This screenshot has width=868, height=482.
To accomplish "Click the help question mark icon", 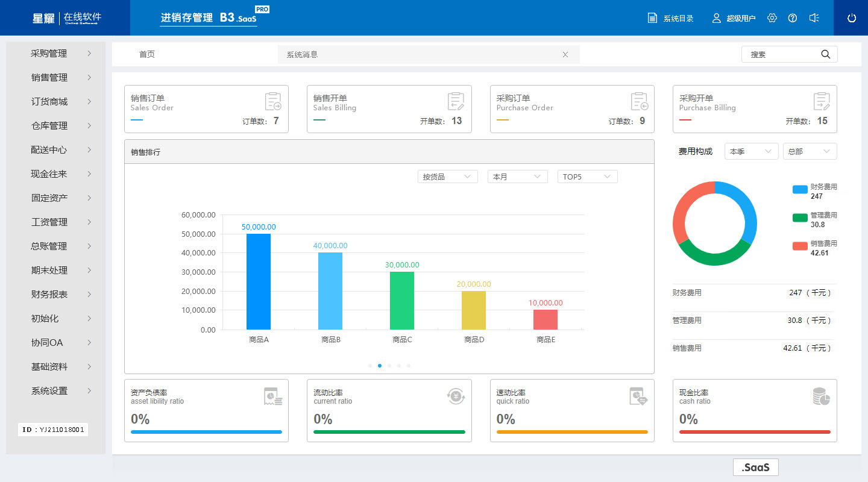I will [793, 18].
